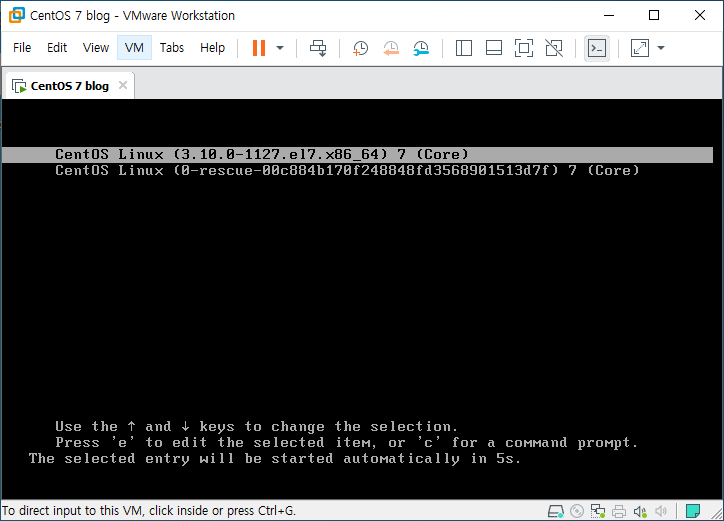Toggle the console view button
This screenshot has width=724, height=521.
pyautogui.click(x=597, y=48)
